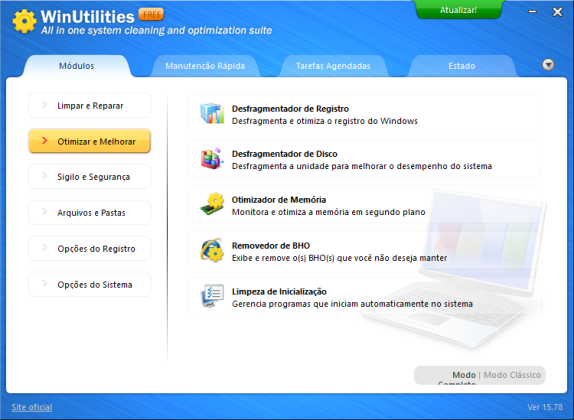Click the chevron beside Sigilo e Segurança
574x420 pixels.
tap(45, 176)
